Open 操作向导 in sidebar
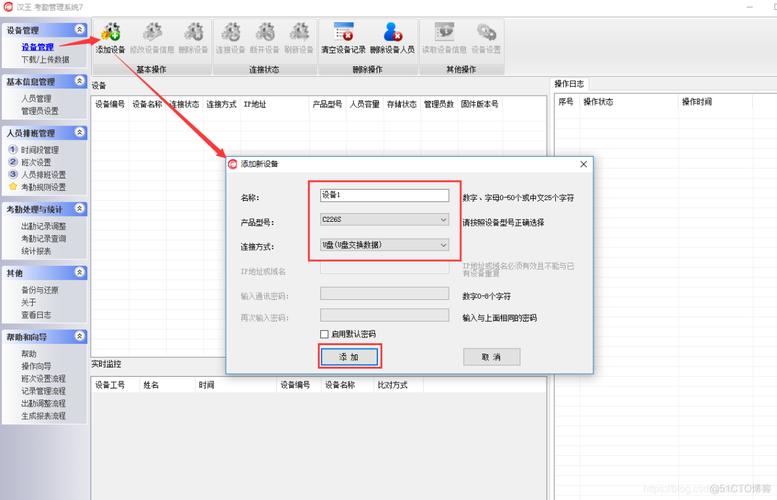 pos(36,366)
